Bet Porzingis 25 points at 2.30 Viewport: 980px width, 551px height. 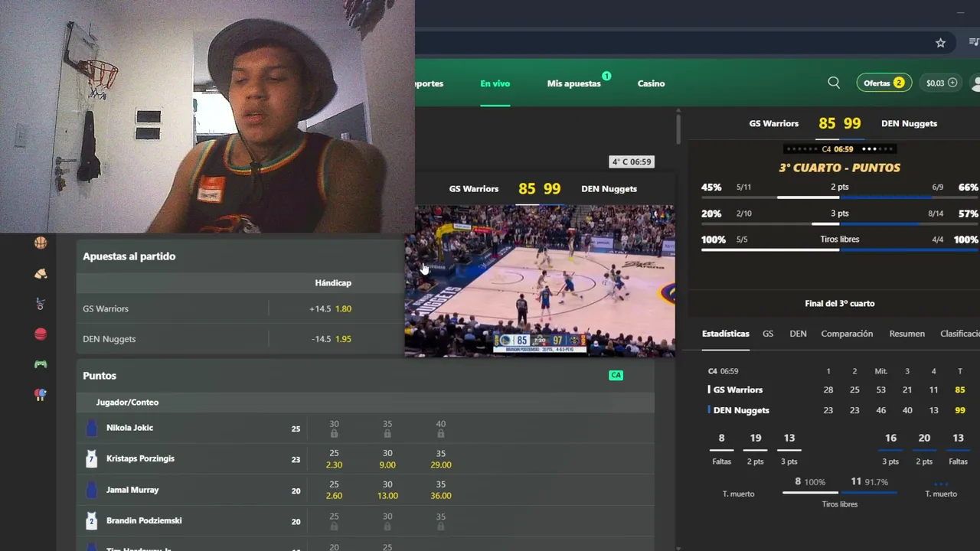point(334,459)
